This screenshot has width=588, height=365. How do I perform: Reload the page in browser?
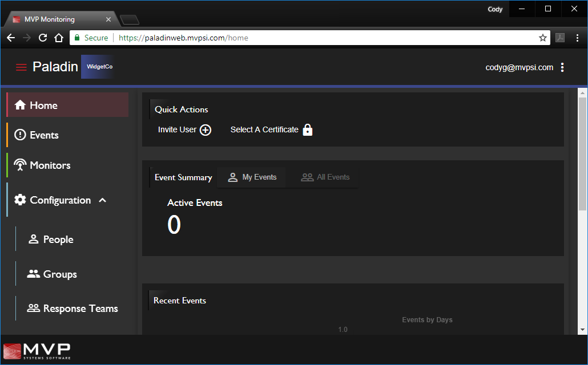click(42, 38)
